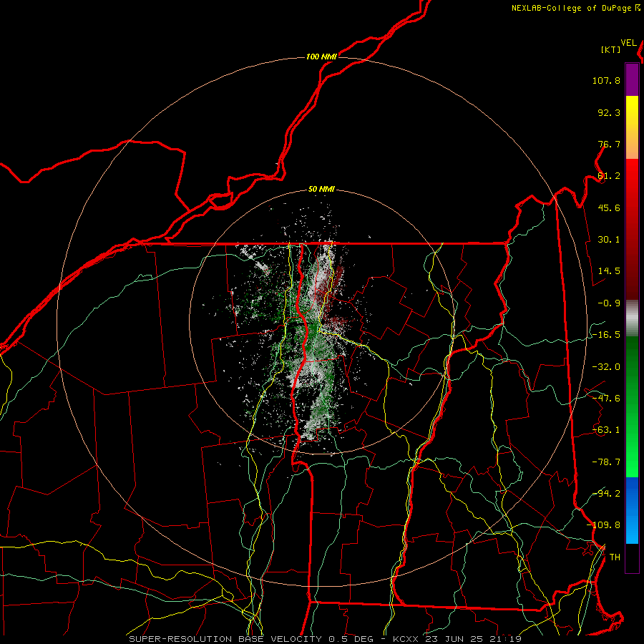Click the -78.7 value on velocity scale
The width and height of the screenshot is (644, 644).
(x=606, y=462)
